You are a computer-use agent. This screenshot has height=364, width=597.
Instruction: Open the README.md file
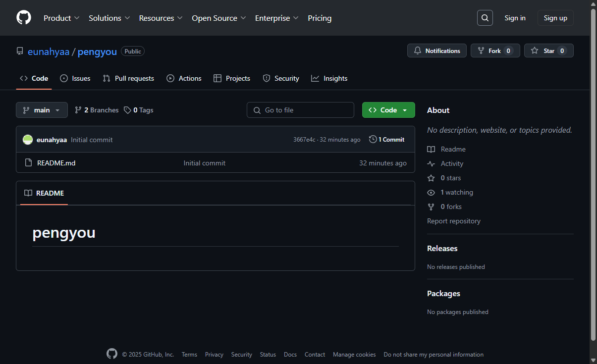click(56, 163)
